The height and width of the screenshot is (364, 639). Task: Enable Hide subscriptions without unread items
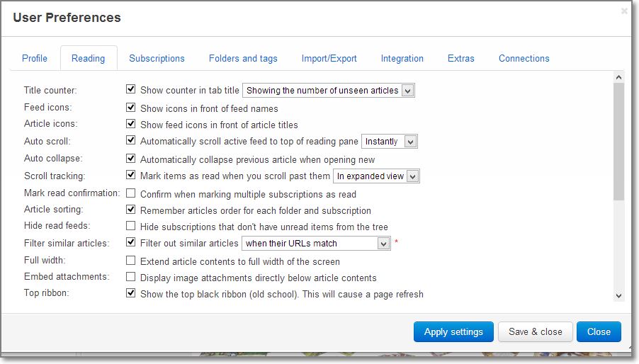pyautogui.click(x=130, y=226)
